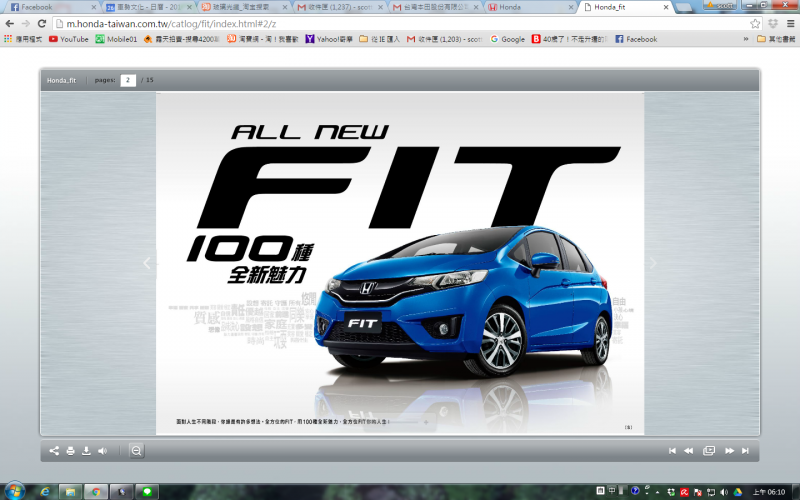Open the 從 IE 匯入 bookmarks folder
Viewport: 800px width, 500px height.
[x=379, y=39]
